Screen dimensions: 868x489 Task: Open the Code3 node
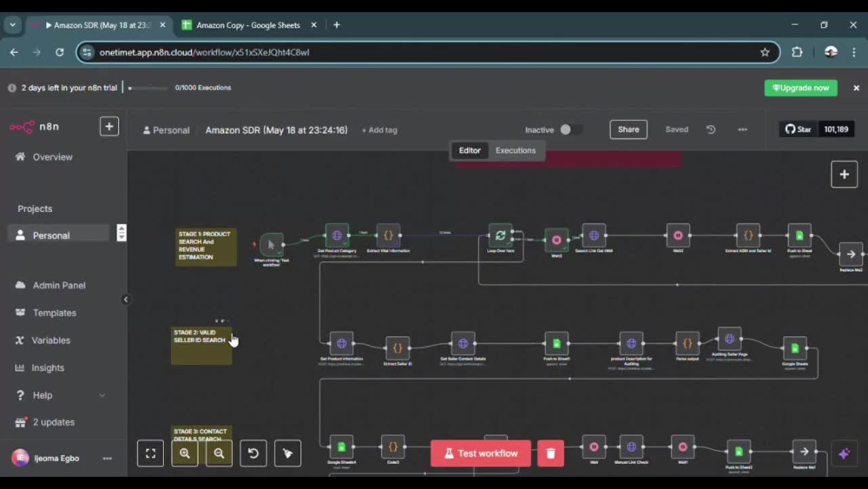point(392,446)
